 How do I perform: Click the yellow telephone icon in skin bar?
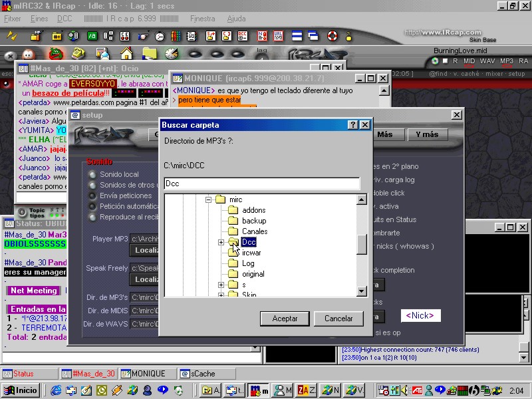tap(78, 54)
